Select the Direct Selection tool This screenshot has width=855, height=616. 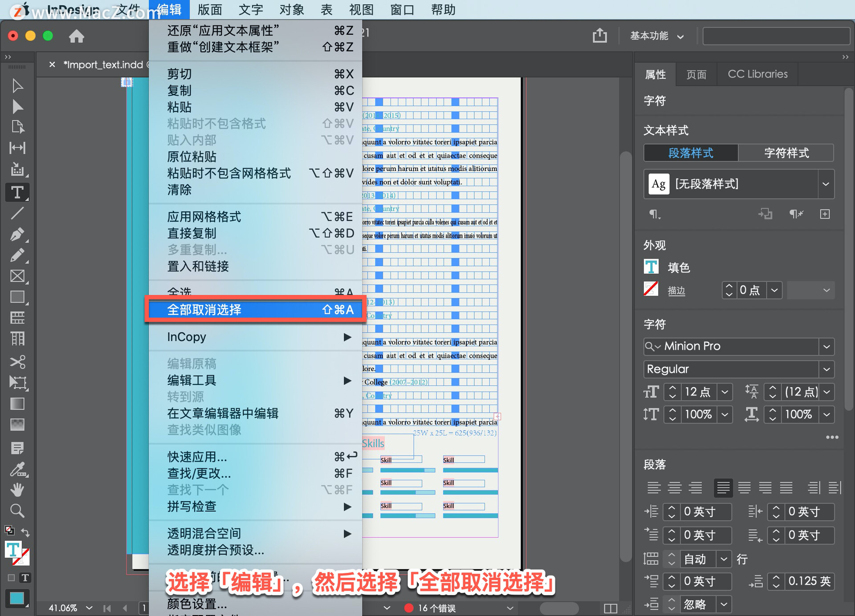tap(17, 107)
